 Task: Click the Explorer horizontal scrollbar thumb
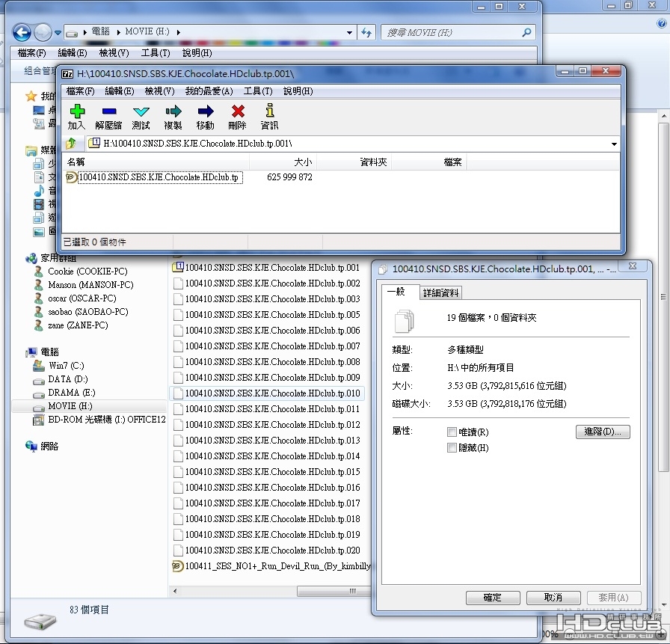pyautogui.click(x=334, y=591)
